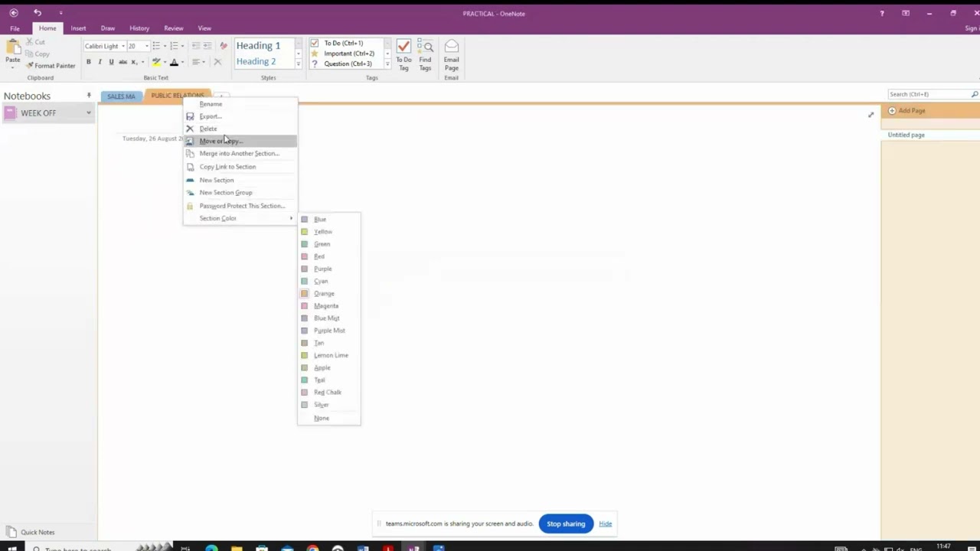
Task: Choose Rename from the context menu
Action: 240,104
